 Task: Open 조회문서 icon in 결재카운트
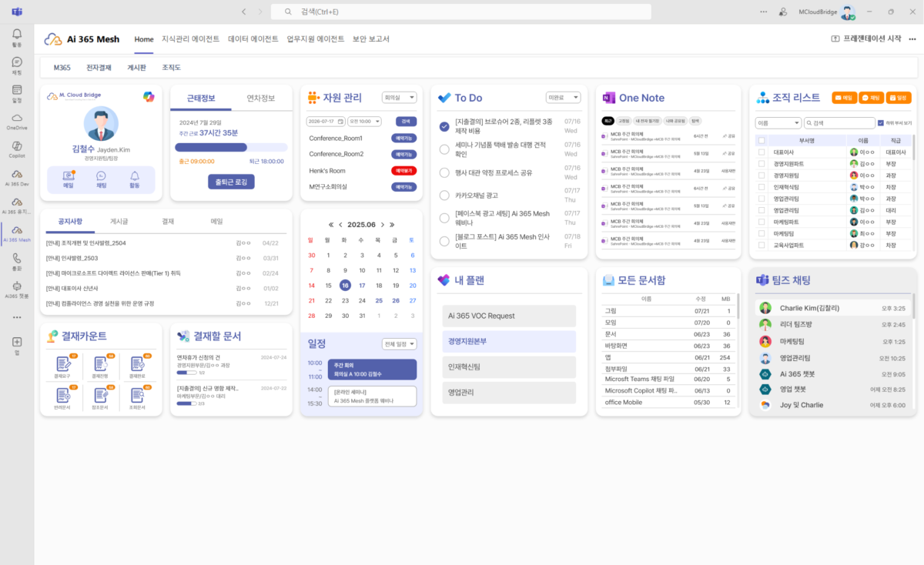pos(137,397)
